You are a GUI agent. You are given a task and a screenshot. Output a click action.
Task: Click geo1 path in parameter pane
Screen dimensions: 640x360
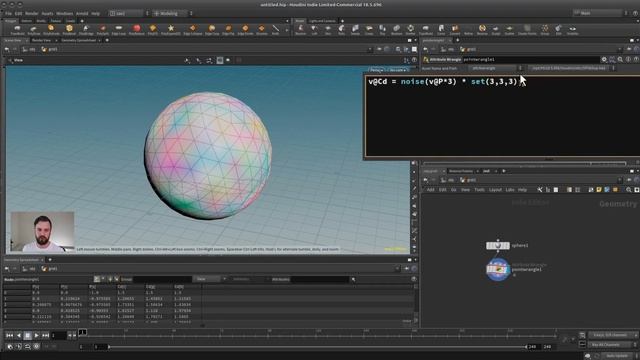point(468,49)
